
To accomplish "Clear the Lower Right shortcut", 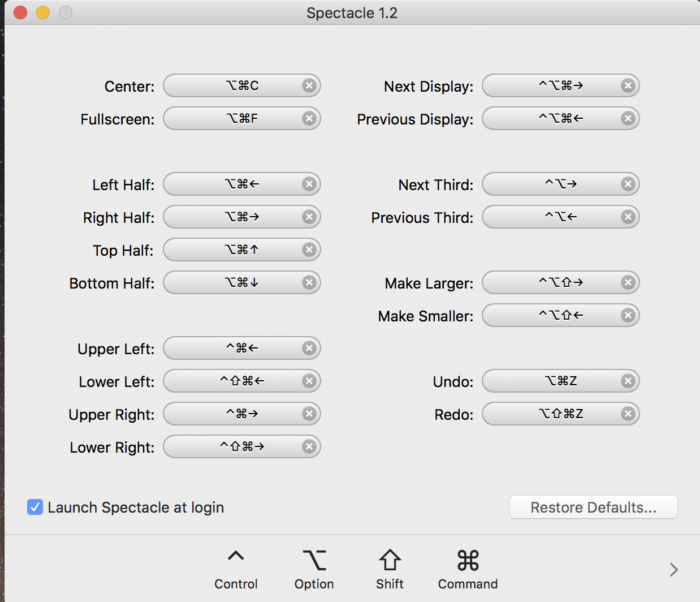I will (309, 446).
